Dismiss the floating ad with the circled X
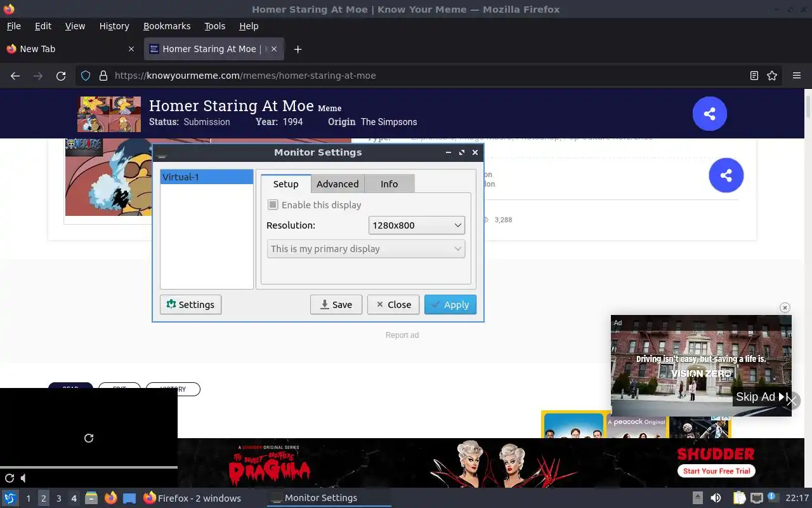The width and height of the screenshot is (812, 508). click(785, 307)
